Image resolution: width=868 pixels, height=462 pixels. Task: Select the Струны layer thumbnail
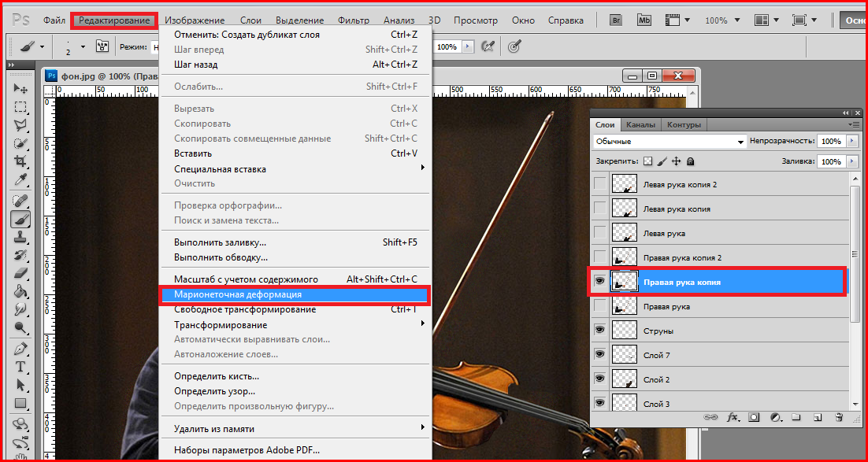click(624, 331)
